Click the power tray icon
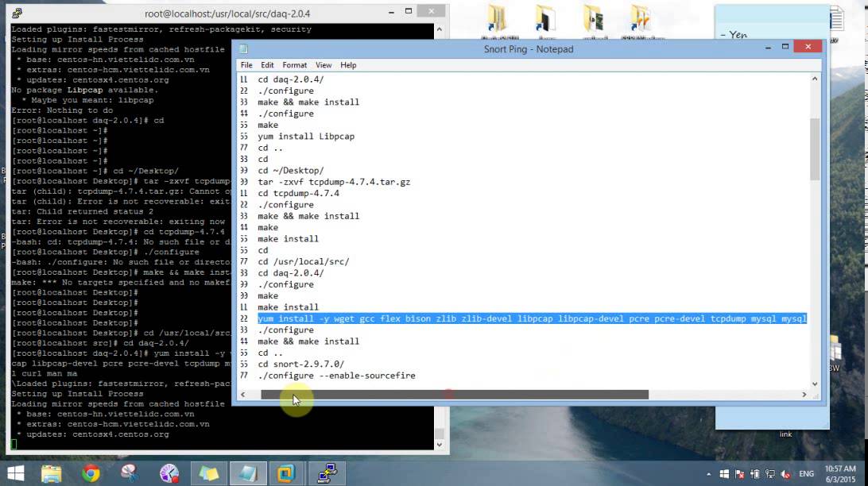 point(755,474)
